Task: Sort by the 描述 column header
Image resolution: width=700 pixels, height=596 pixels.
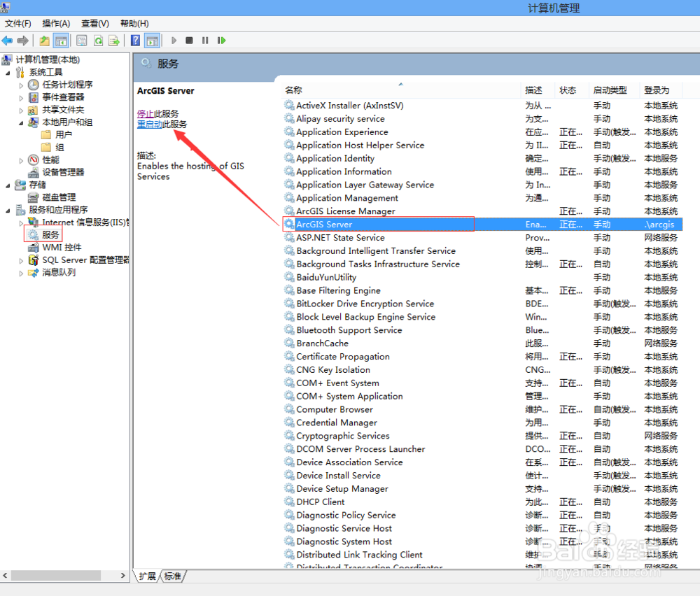Action: (x=538, y=90)
